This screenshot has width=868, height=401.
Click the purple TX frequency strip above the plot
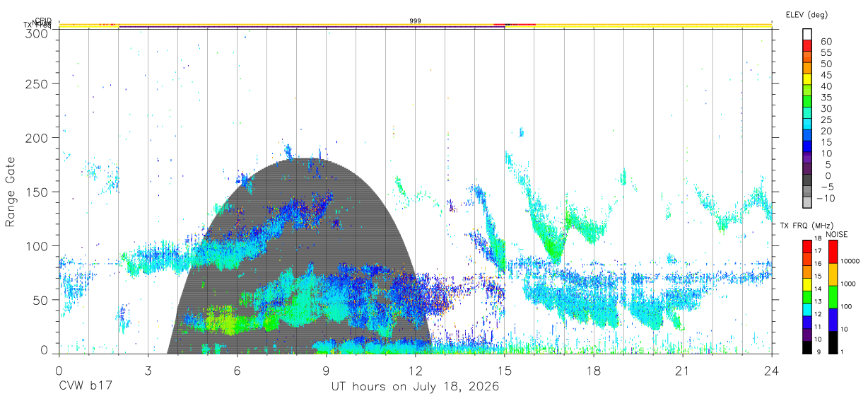click(x=311, y=28)
